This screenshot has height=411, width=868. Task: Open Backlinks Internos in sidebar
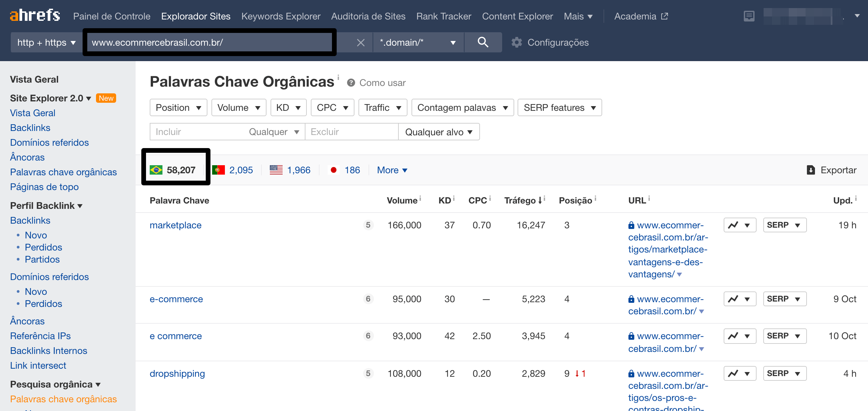(x=49, y=351)
